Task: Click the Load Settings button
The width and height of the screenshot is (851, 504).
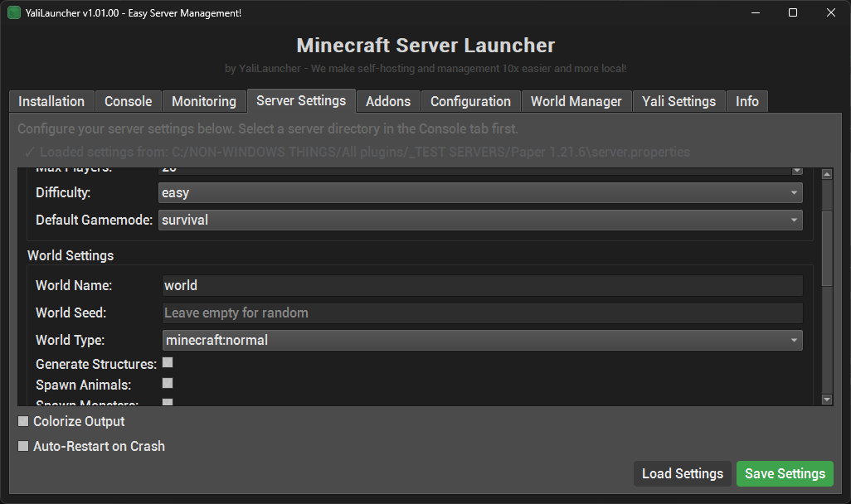Action: (x=683, y=473)
